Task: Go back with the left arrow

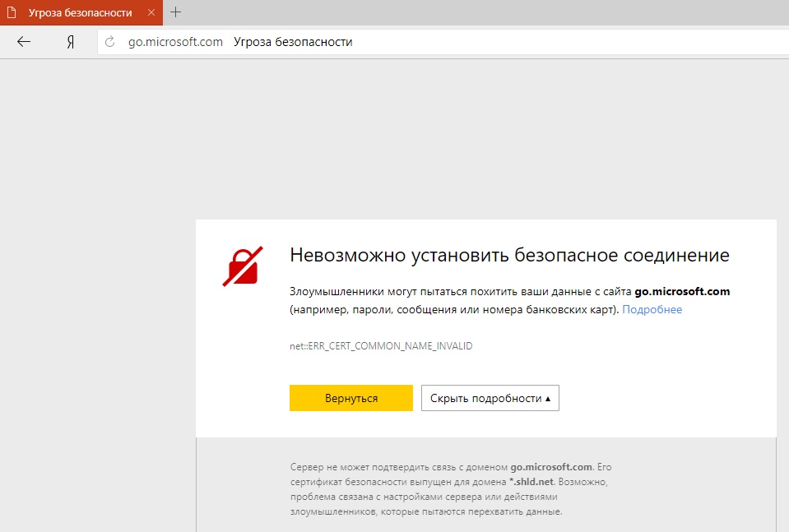Action: tap(24, 42)
